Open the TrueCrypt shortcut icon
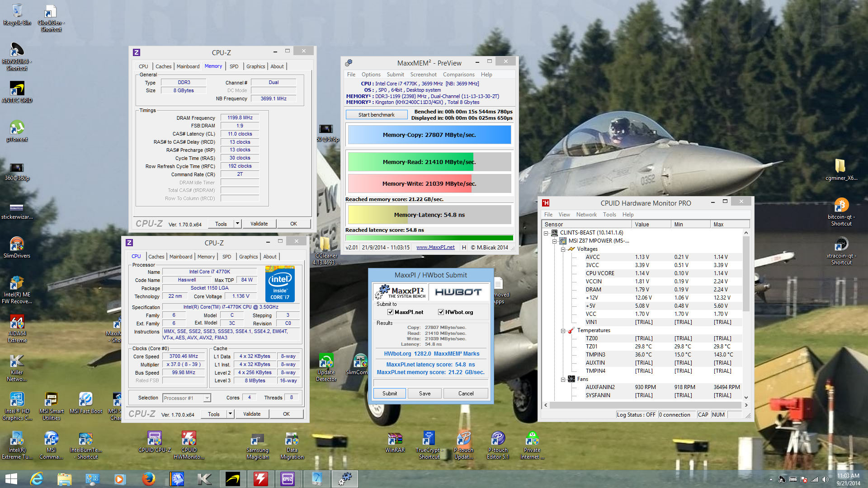868x488 pixels. (x=429, y=445)
